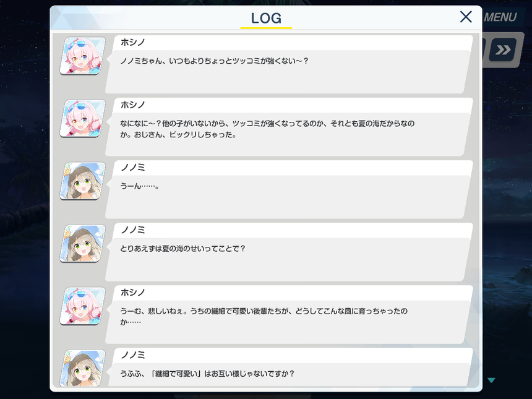Select the うーむ、悲しいねぇ dialogue entry
This screenshot has width=532, height=399.
tap(264, 316)
